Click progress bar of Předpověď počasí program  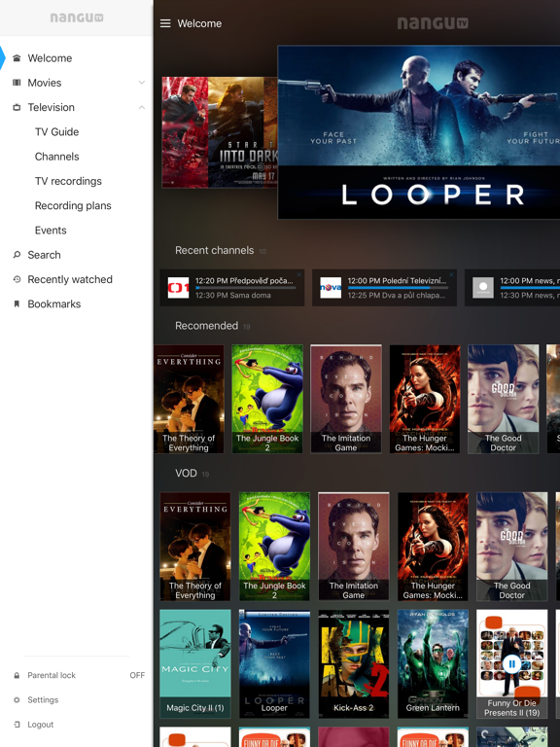coord(245,288)
